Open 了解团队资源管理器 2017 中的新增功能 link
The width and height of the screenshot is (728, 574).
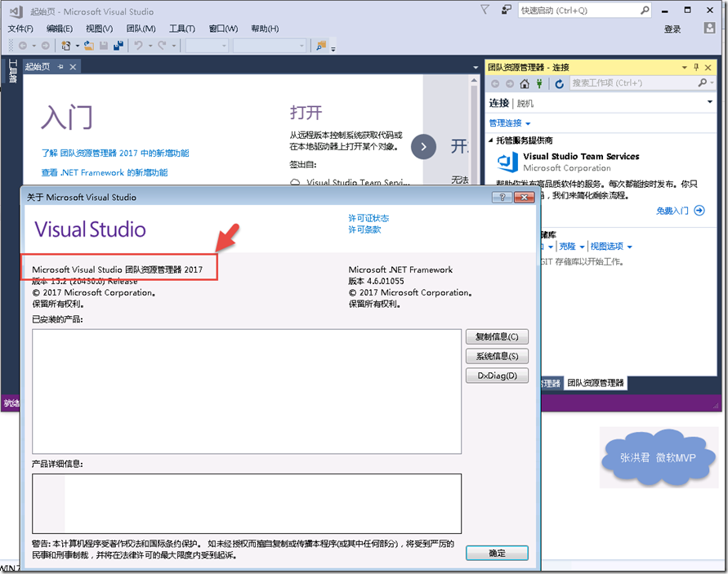pos(115,154)
